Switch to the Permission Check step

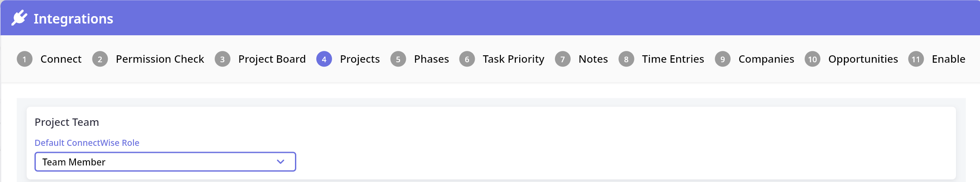tap(160, 59)
